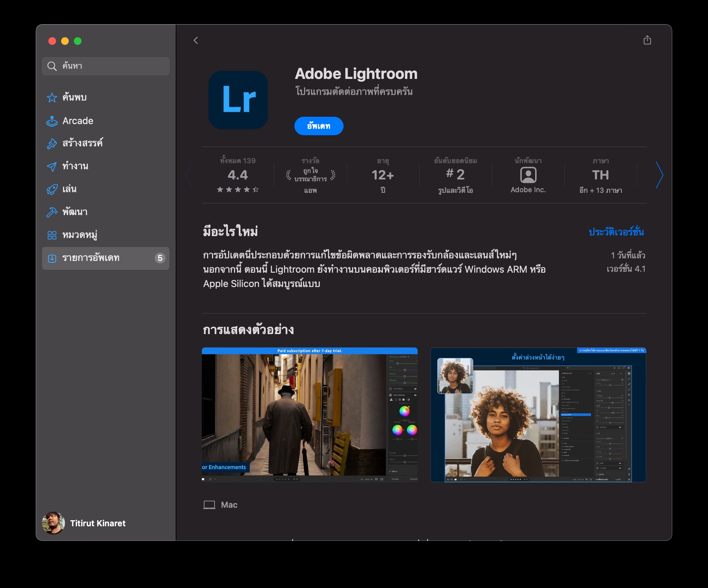The image size is (708, 588).
Task: Click the back chevron arrow
Action: pyautogui.click(x=195, y=40)
